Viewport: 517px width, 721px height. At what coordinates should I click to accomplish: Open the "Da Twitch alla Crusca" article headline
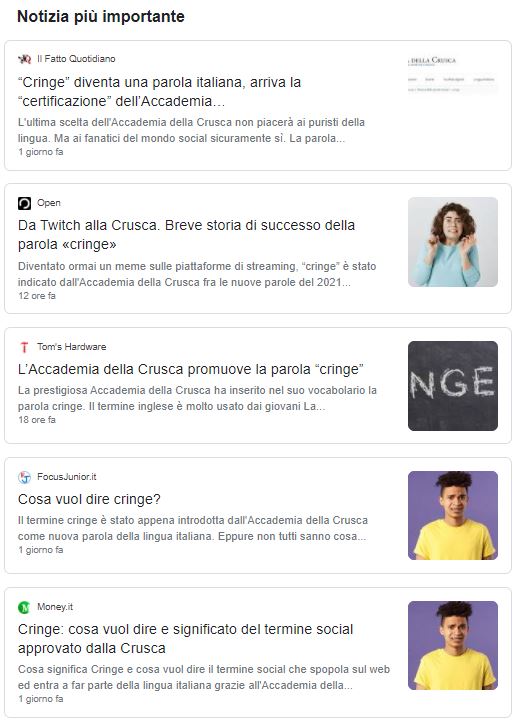coord(186,235)
